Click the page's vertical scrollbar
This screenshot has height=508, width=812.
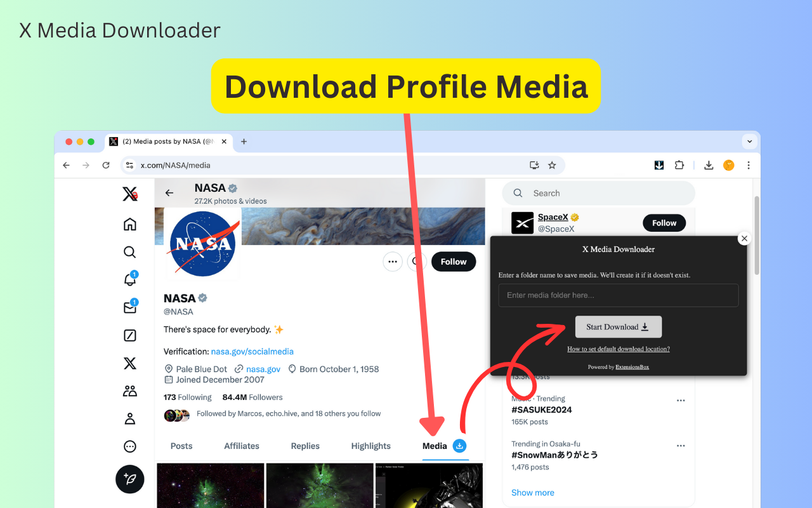pos(757,235)
